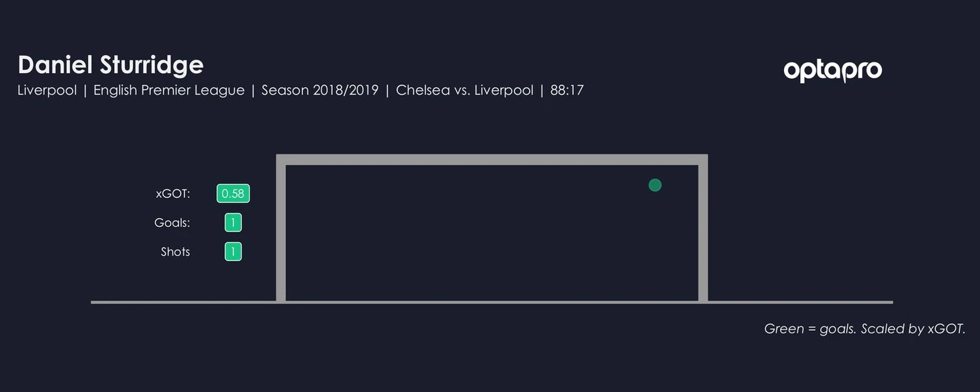
Task: Click the goal line ground bar
Action: (x=492, y=302)
